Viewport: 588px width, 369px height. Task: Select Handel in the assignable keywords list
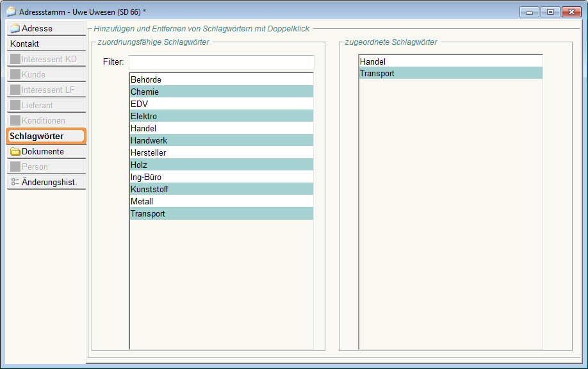(x=221, y=128)
